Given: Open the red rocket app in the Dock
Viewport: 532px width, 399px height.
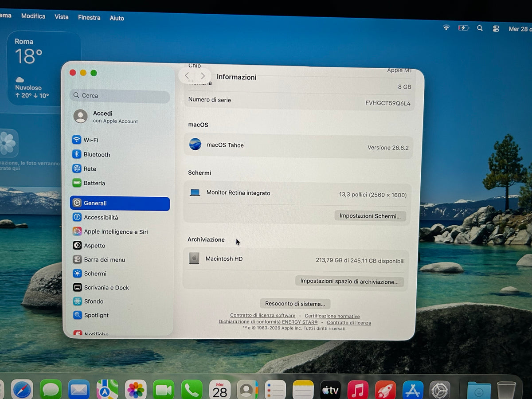Looking at the screenshot, I should (x=386, y=390).
